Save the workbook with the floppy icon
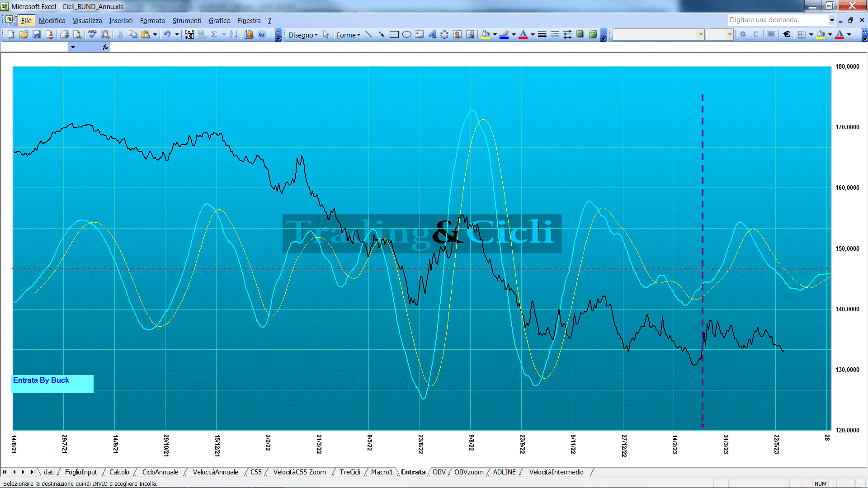 click(37, 34)
